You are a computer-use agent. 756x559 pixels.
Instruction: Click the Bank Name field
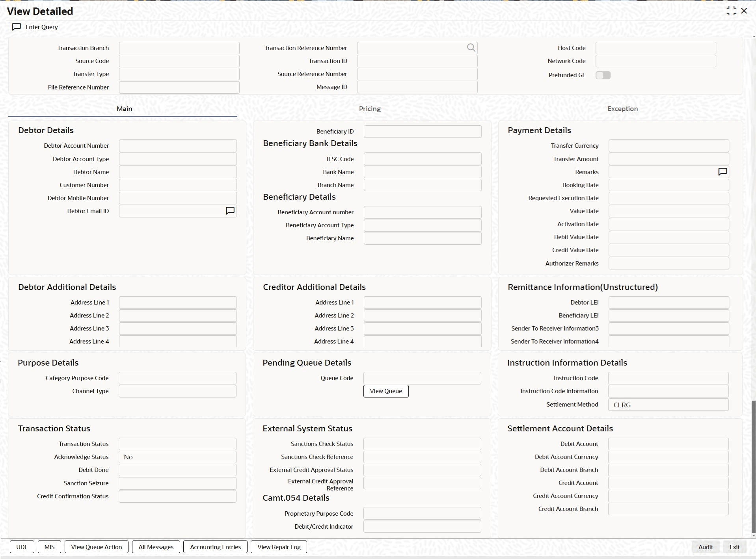click(x=423, y=172)
